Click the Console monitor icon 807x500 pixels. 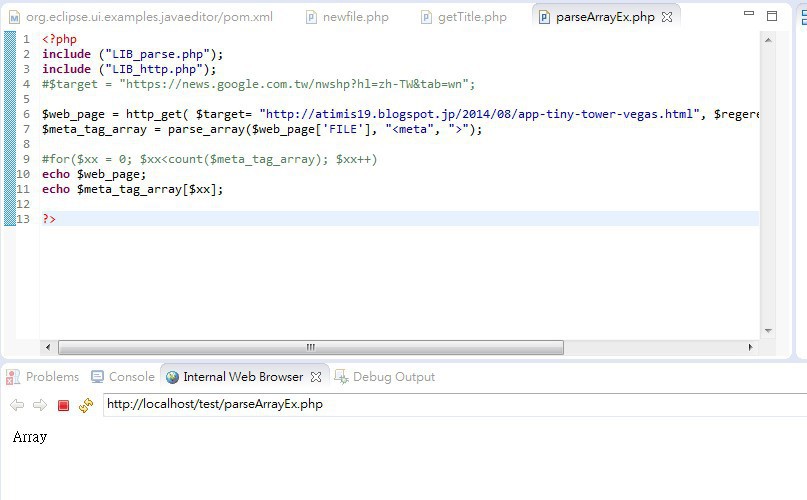(97, 377)
